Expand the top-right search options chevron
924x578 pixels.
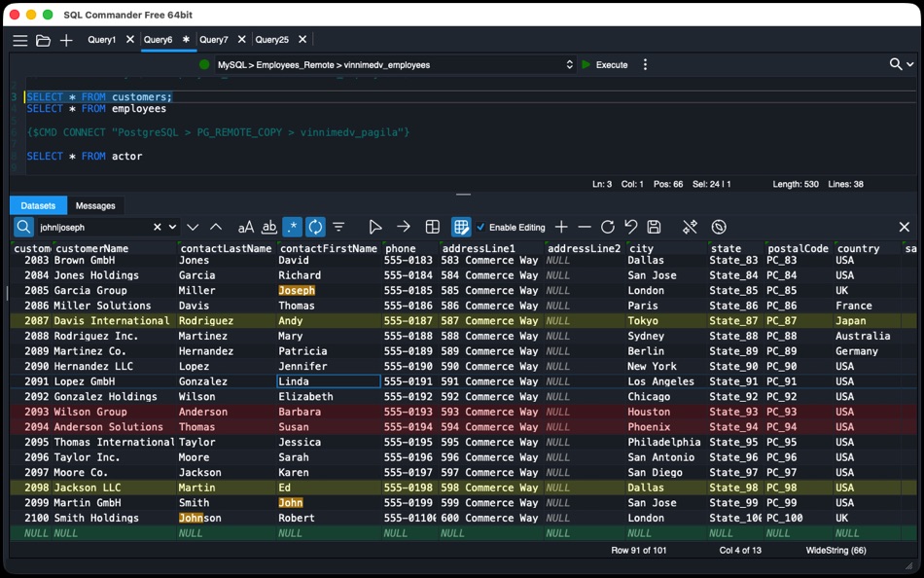click(x=909, y=64)
